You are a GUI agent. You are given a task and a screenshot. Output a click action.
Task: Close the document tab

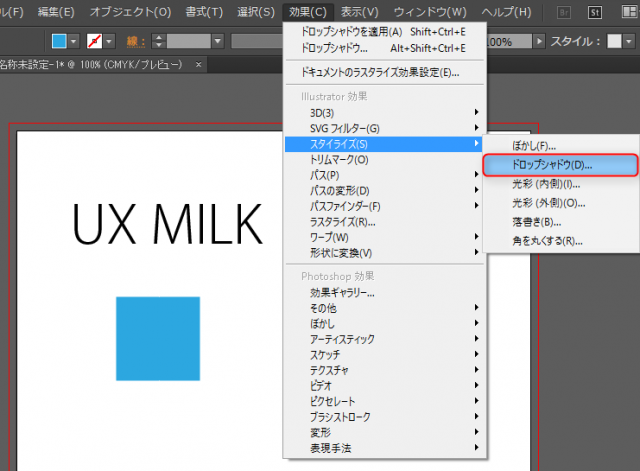[x=198, y=64]
